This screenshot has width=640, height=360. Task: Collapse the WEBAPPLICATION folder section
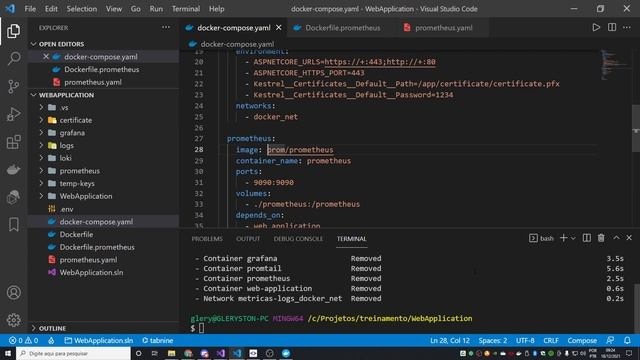click(x=33, y=95)
